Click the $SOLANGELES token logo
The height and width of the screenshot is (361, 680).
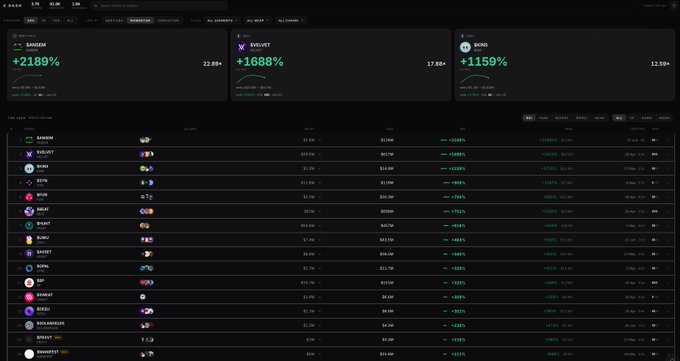coord(29,325)
